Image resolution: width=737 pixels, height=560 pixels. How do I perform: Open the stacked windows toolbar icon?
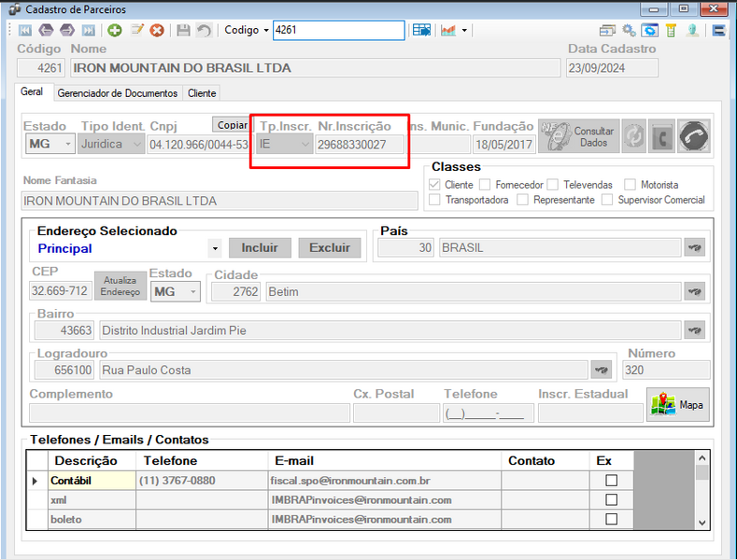[607, 31]
